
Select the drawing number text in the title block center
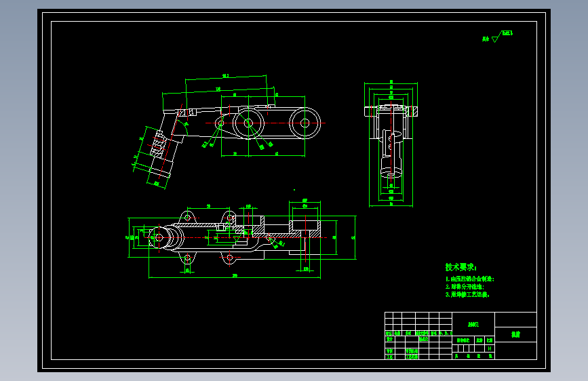pyautogui.click(x=473, y=325)
